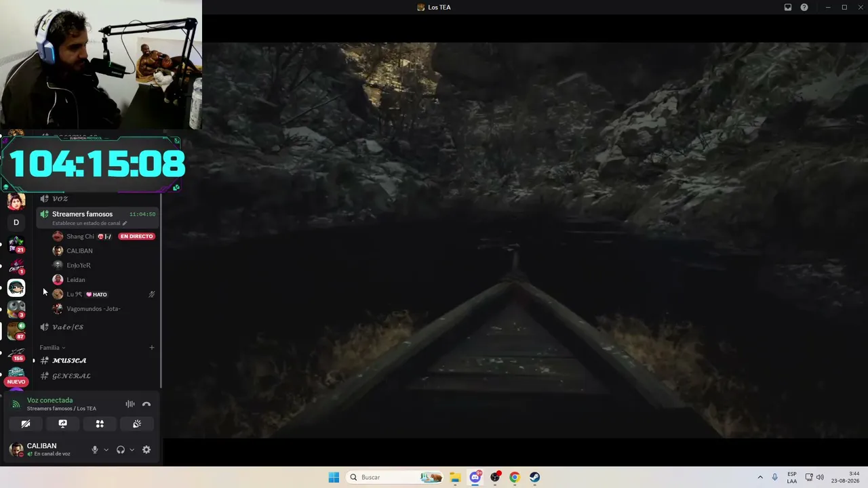
Task: Collapse the Familia category
Action: pyautogui.click(x=52, y=348)
